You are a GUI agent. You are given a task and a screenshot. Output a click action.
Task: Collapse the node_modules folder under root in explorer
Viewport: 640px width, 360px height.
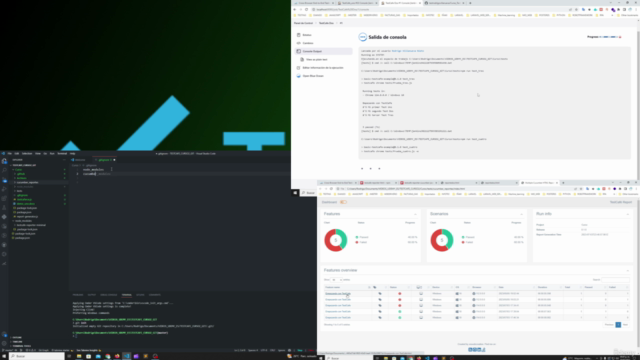point(24,221)
